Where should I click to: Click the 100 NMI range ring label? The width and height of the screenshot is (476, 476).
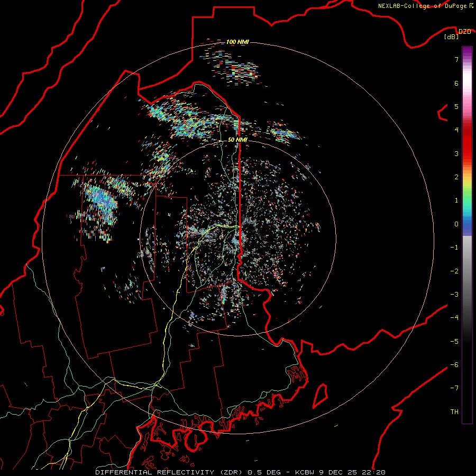click(x=237, y=42)
